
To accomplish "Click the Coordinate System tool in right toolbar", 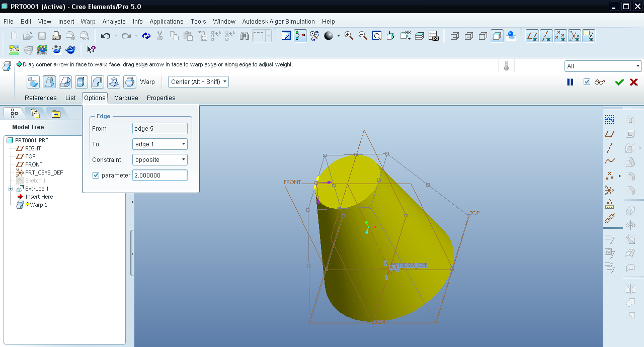I will [x=610, y=190].
